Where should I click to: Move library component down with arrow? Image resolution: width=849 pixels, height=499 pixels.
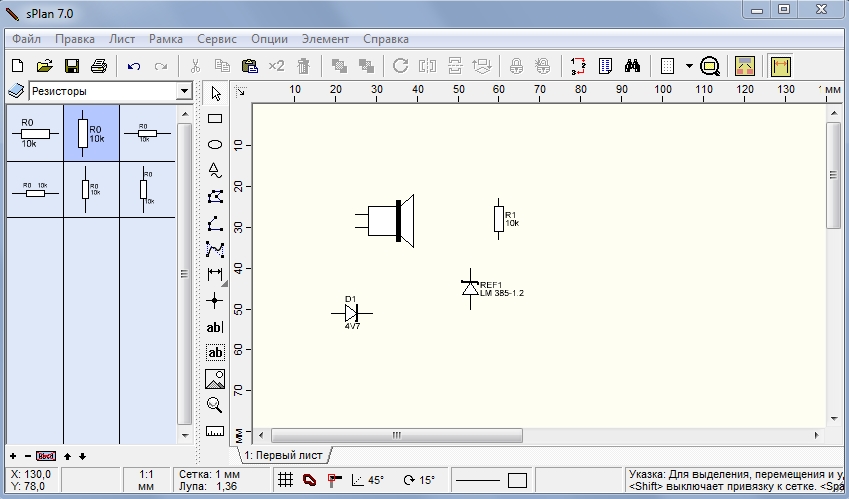pos(82,456)
